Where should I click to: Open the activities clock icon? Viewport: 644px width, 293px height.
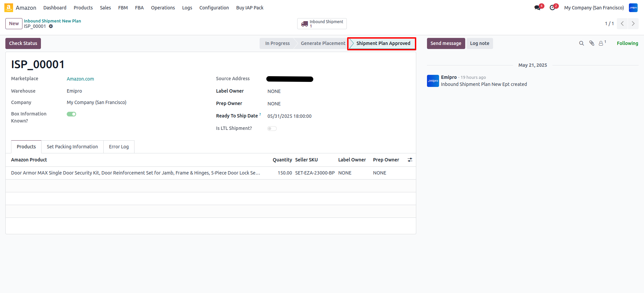pyautogui.click(x=552, y=8)
